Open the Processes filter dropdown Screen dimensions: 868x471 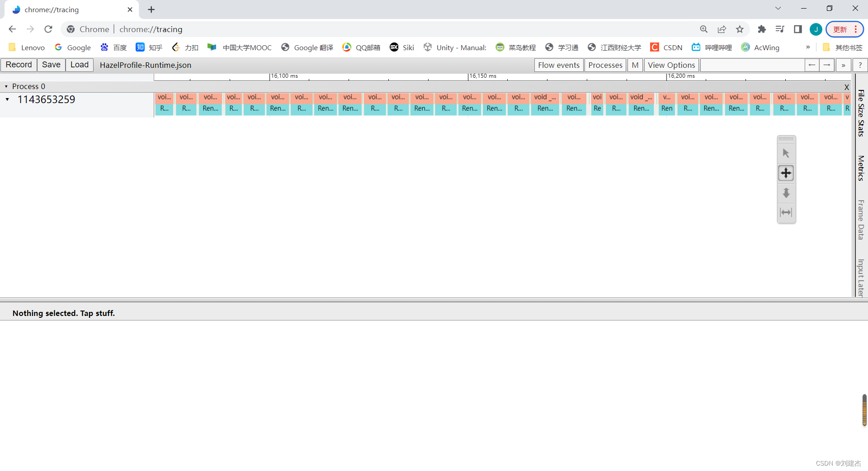click(605, 65)
